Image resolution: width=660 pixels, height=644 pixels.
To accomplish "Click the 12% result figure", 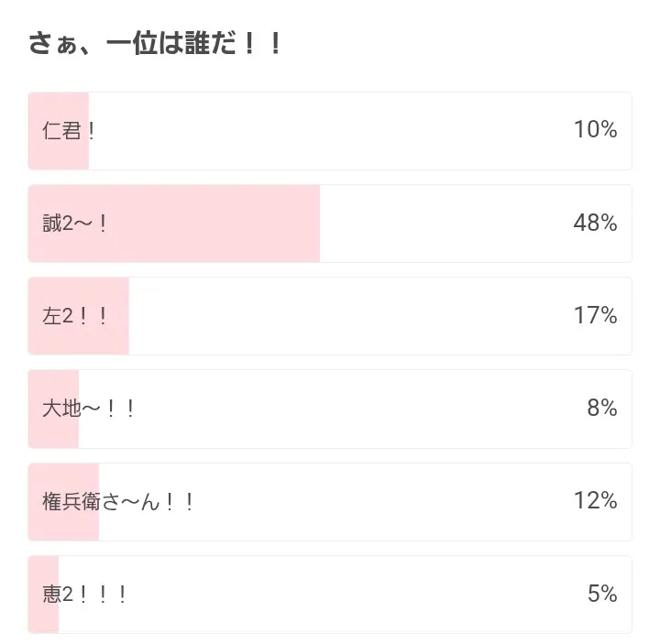I will [x=595, y=502].
